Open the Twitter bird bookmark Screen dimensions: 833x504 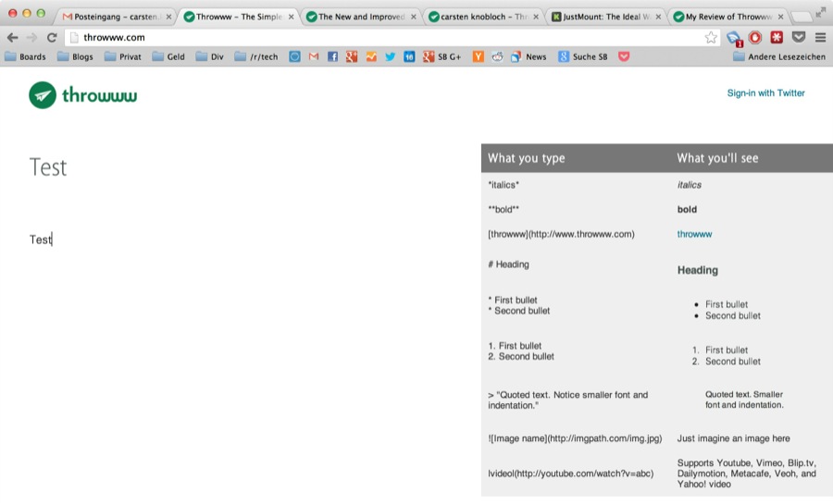390,56
